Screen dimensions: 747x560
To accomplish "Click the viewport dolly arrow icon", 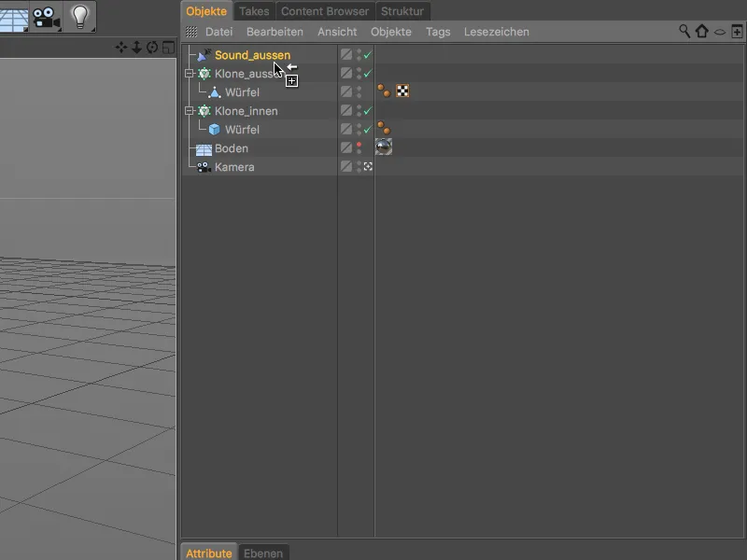I will point(136,48).
